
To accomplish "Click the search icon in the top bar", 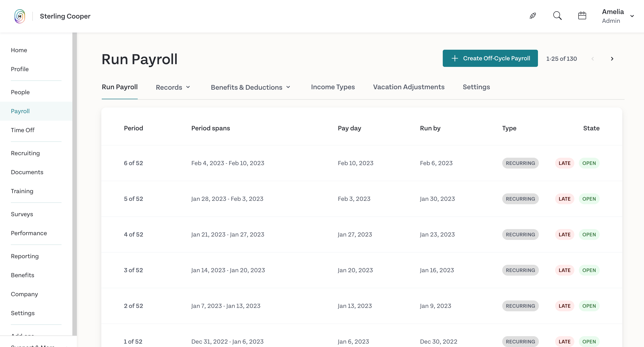I will [x=557, y=16].
